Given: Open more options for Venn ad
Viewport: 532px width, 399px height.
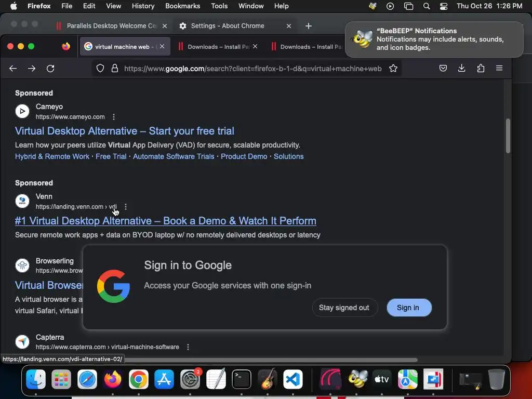Looking at the screenshot, I should 126,207.
